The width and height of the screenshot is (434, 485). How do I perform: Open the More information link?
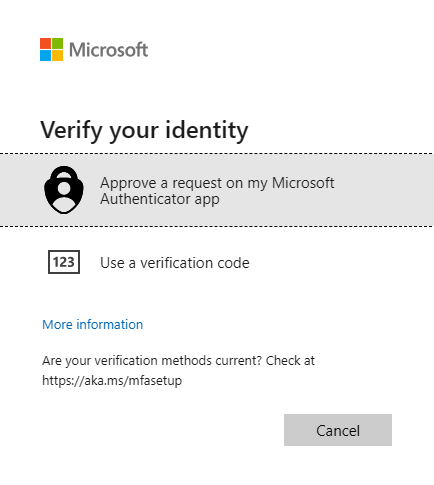pos(93,324)
